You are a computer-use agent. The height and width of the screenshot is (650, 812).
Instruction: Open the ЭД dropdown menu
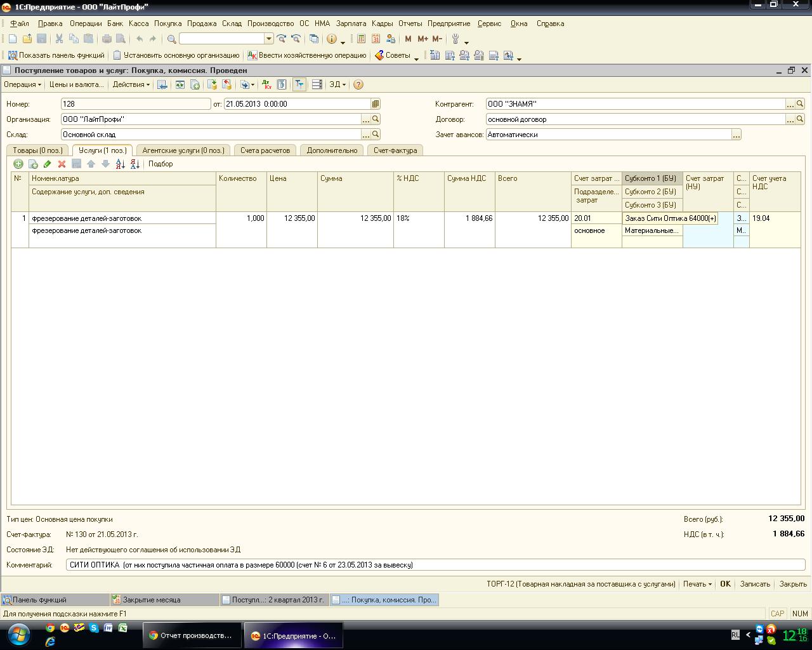tap(337, 84)
